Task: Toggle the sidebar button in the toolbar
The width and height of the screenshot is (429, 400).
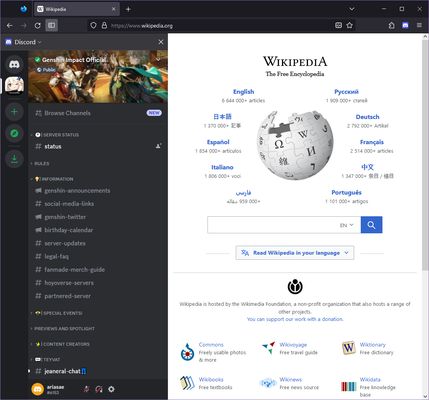Action: point(51,25)
